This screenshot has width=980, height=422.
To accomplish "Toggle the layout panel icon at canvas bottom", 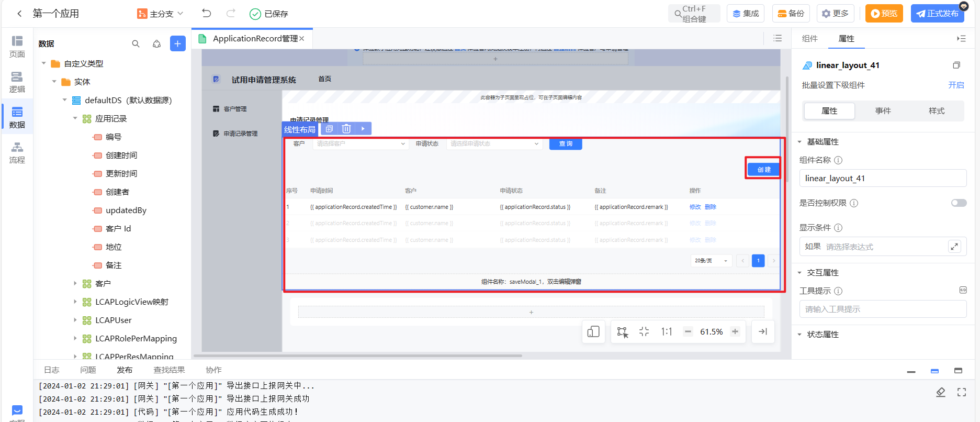I will pyautogui.click(x=593, y=331).
